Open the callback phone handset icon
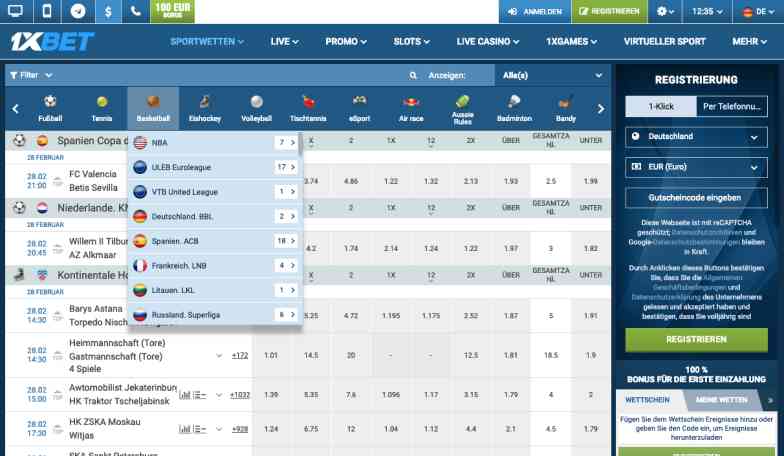The height and width of the screenshot is (456, 784). point(136,11)
